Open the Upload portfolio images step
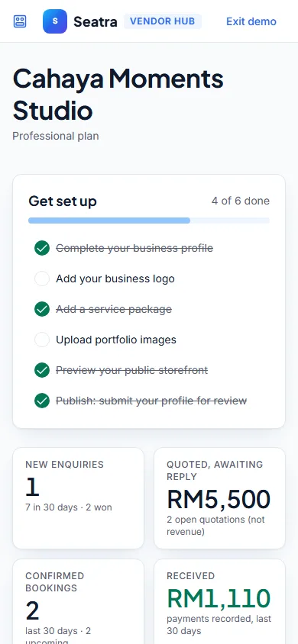The height and width of the screenshot is (644, 298). tap(116, 340)
